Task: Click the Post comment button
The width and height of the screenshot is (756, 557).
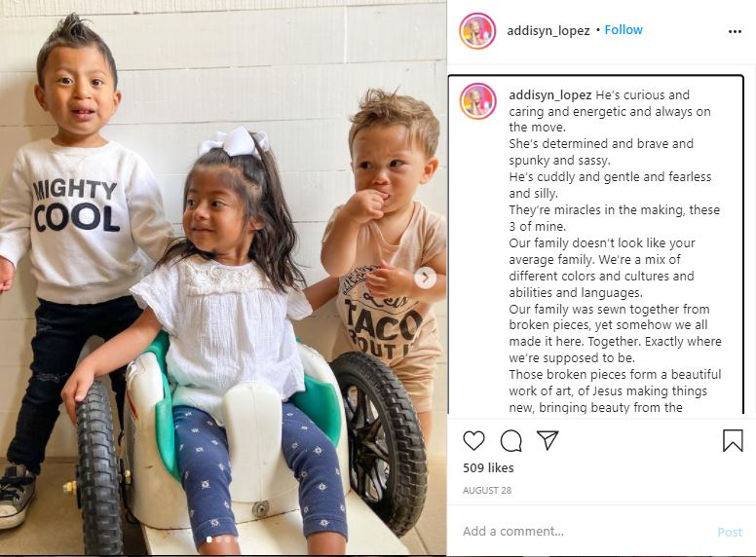Action: click(x=730, y=532)
